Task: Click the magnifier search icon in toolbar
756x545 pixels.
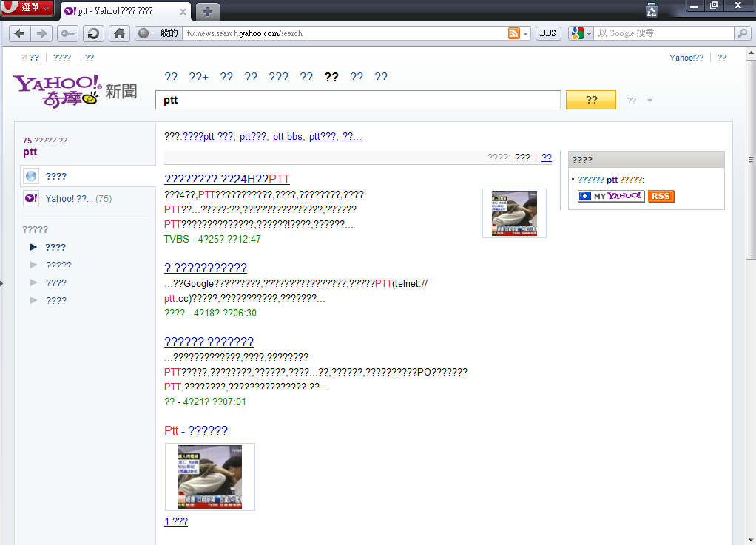Action: (x=743, y=33)
